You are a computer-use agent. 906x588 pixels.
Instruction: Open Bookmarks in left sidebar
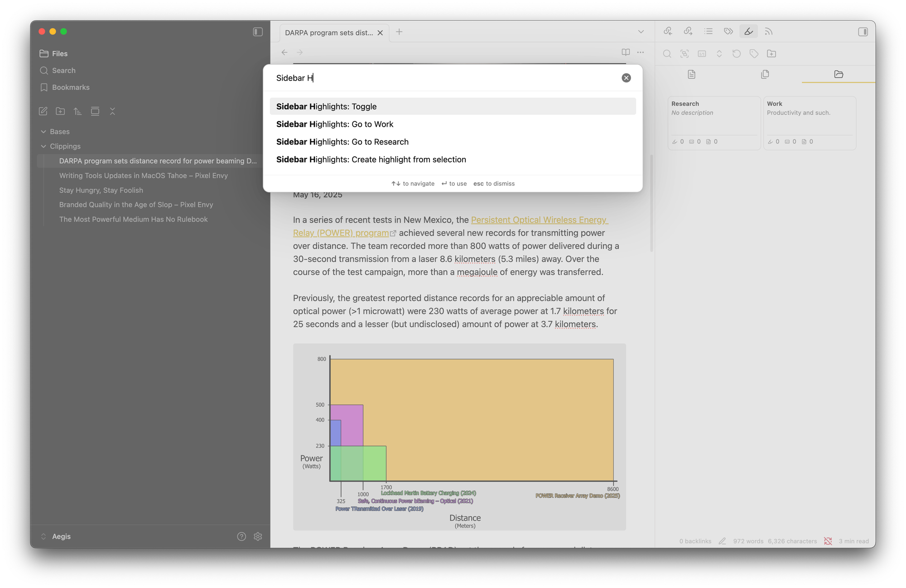pyautogui.click(x=64, y=87)
